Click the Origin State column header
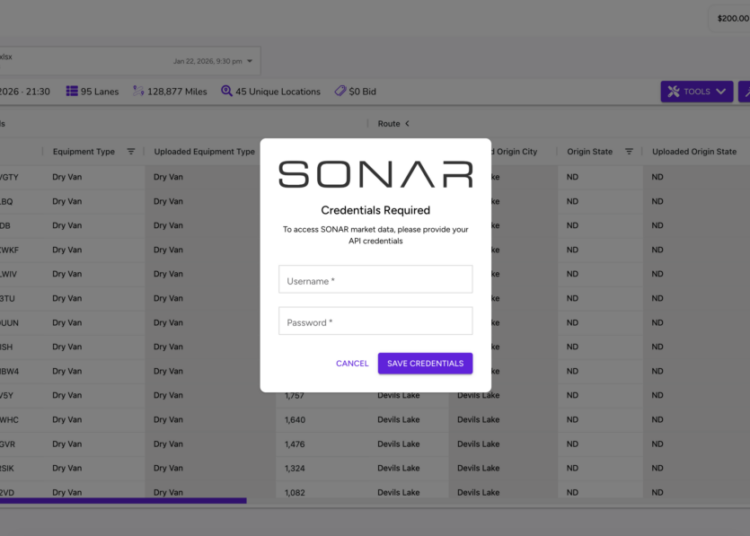This screenshot has height=536, width=750. pos(589,152)
